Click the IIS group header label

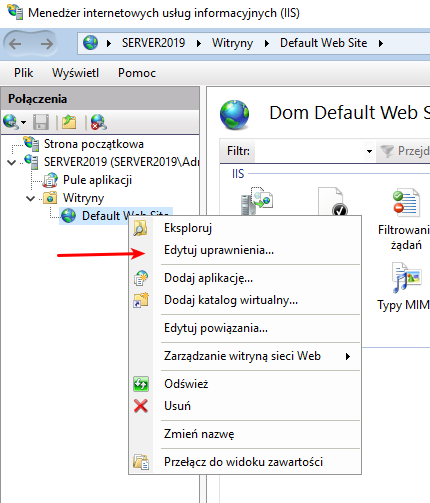pos(238,174)
